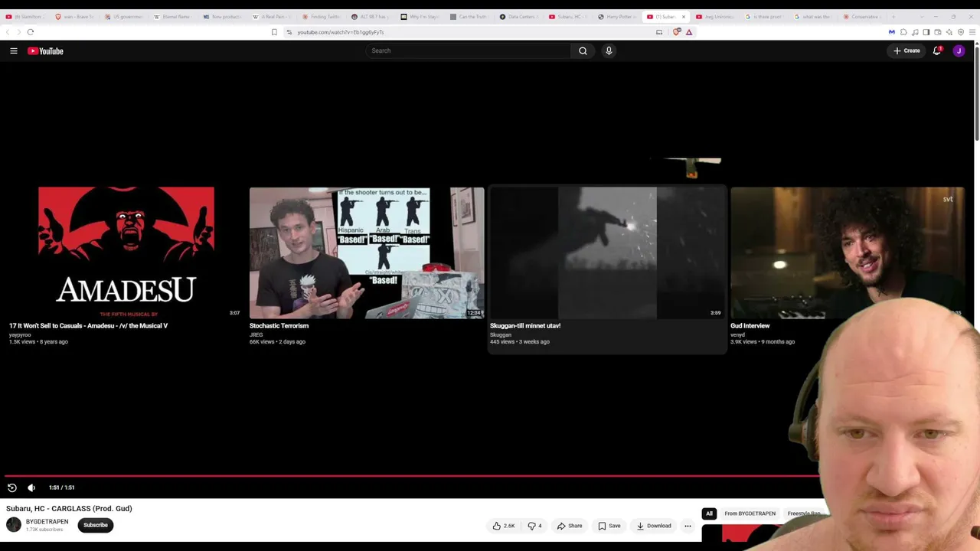
Task: Save the video to a playlist
Action: click(x=609, y=526)
